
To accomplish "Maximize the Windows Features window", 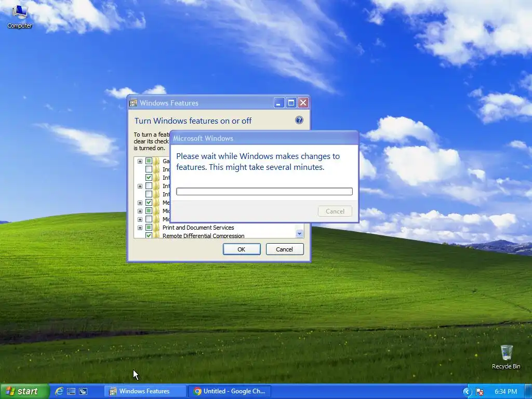I will tap(291, 103).
